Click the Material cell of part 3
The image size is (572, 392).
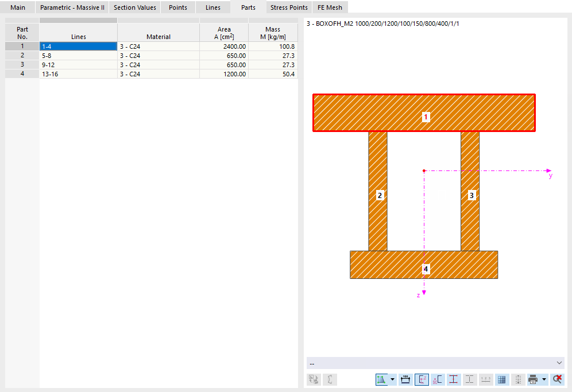pyautogui.click(x=159, y=64)
